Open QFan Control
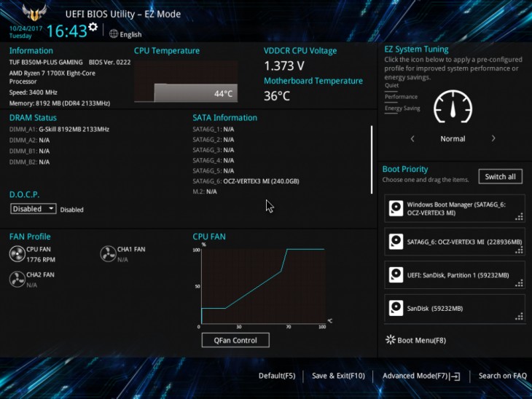This screenshot has width=532, height=399. pyautogui.click(x=235, y=340)
